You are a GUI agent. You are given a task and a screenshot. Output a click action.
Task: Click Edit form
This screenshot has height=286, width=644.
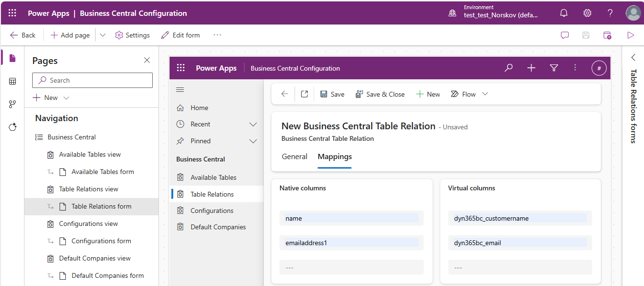point(181,35)
